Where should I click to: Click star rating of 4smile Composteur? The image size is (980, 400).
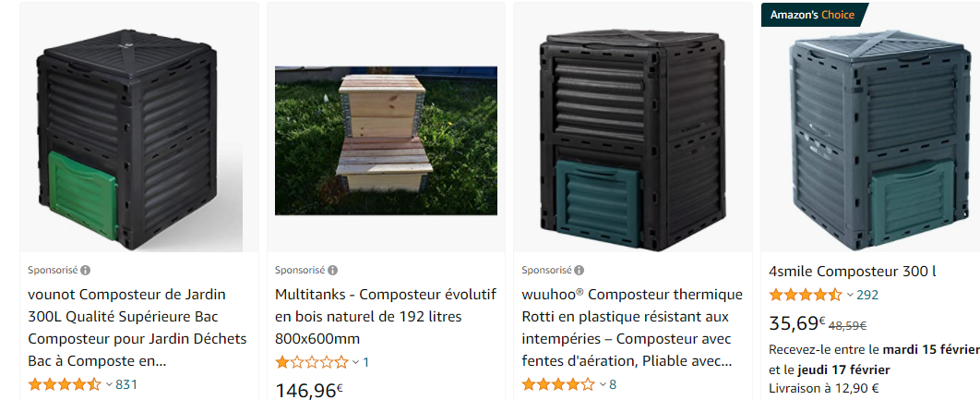pos(805,294)
